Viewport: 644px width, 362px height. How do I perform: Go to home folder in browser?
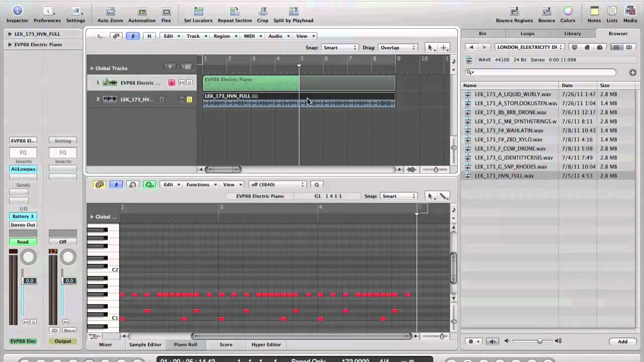click(x=587, y=47)
